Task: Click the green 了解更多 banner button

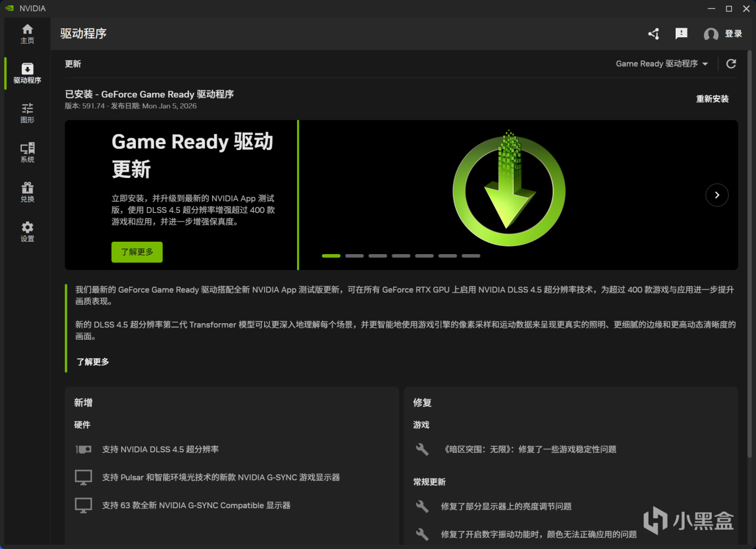Action: click(x=137, y=252)
